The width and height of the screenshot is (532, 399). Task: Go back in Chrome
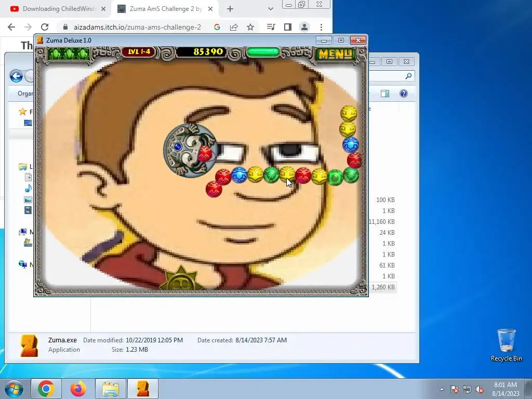click(x=11, y=27)
